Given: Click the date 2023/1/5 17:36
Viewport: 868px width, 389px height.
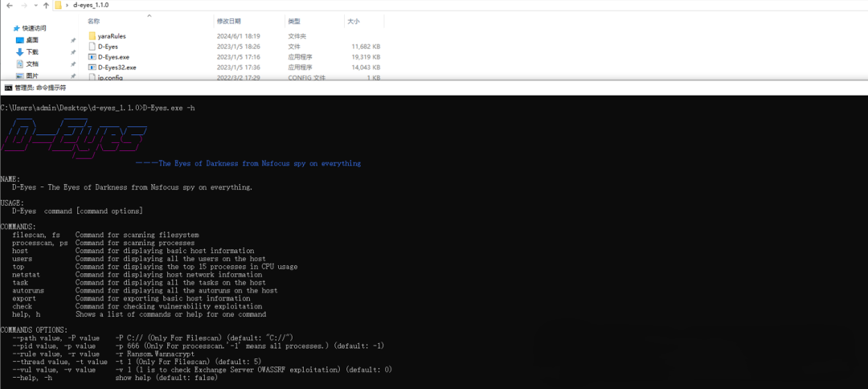Looking at the screenshot, I should click(239, 68).
